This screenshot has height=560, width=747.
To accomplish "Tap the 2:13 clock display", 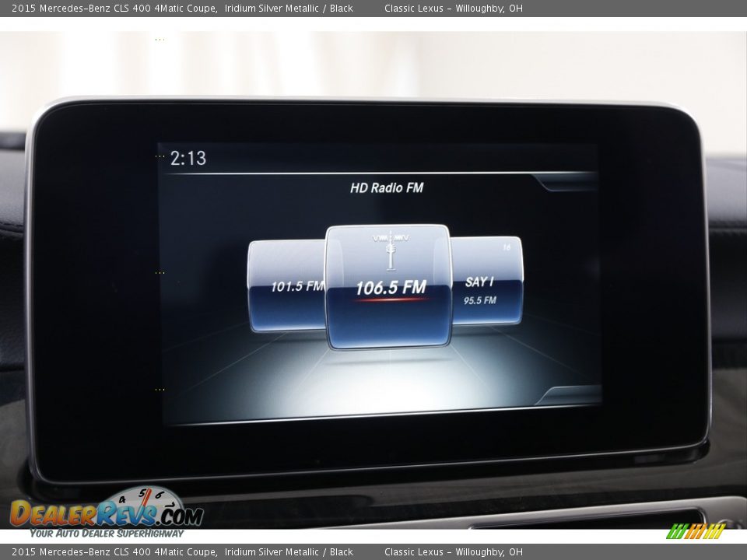I will 188,159.
